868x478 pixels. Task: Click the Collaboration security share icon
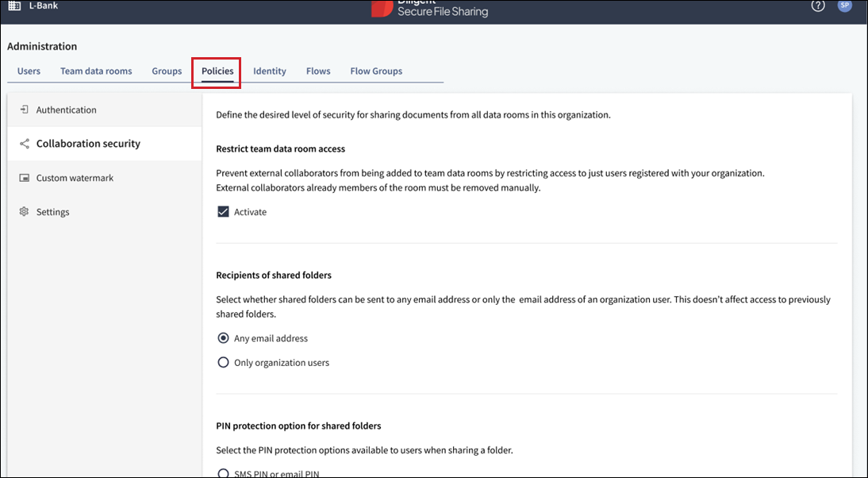(24, 144)
